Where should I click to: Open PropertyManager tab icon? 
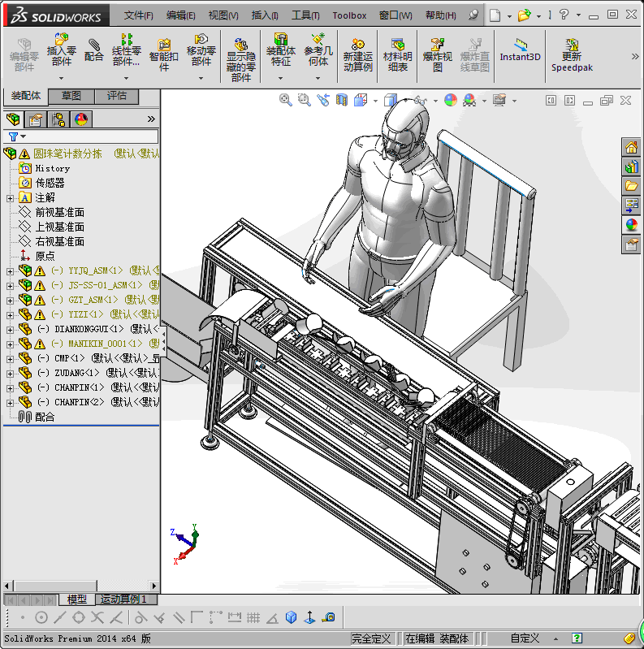(x=36, y=119)
